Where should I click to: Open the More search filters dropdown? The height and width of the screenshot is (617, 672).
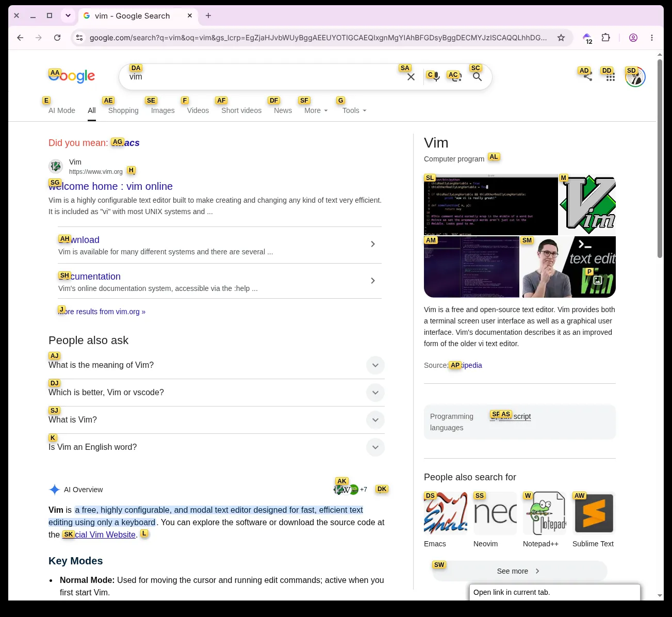tap(316, 110)
